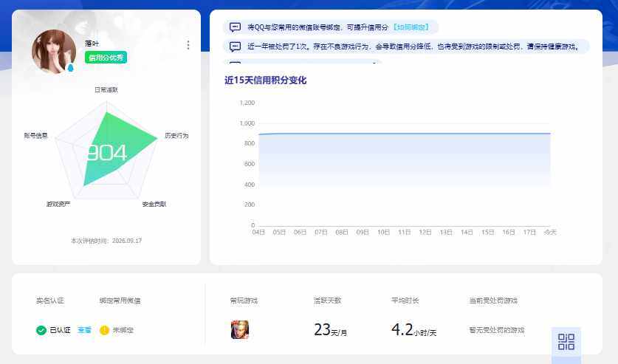Click the 13日 date on the chart axis

tap(446, 233)
